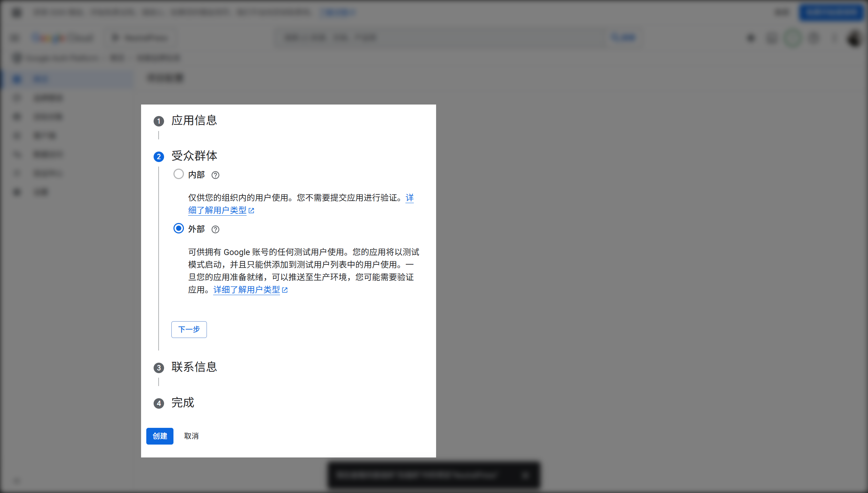
Task: Select the 内部 radio button
Action: click(x=179, y=174)
